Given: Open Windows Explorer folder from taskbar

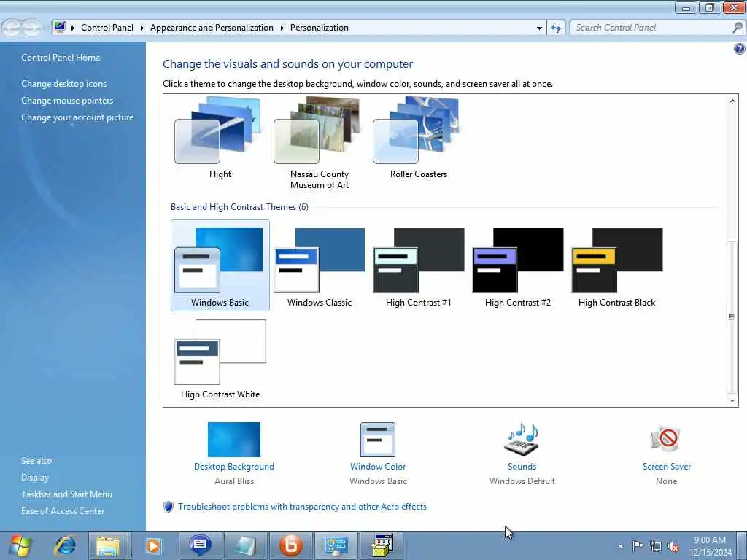Looking at the screenshot, I should click(108, 545).
